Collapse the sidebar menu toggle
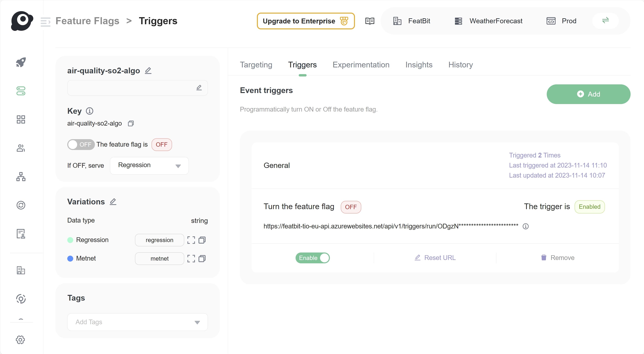The width and height of the screenshot is (644, 354). (x=46, y=22)
